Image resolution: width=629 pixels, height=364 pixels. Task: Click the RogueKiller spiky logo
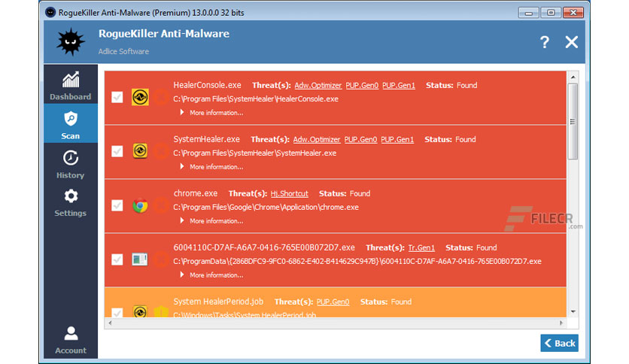click(x=71, y=41)
